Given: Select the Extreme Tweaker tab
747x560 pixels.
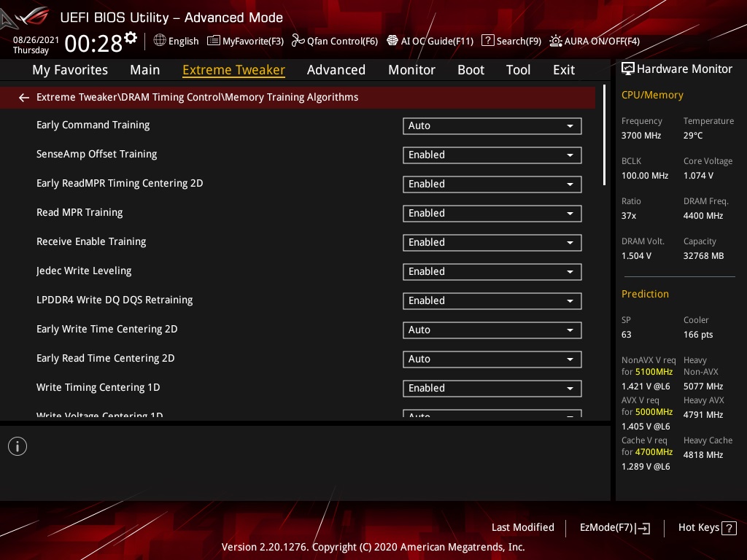Looking at the screenshot, I should point(234,70).
